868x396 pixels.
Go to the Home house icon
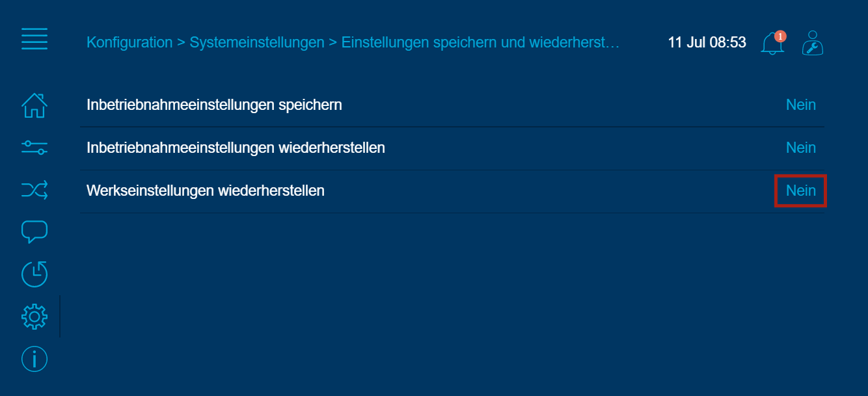34,105
